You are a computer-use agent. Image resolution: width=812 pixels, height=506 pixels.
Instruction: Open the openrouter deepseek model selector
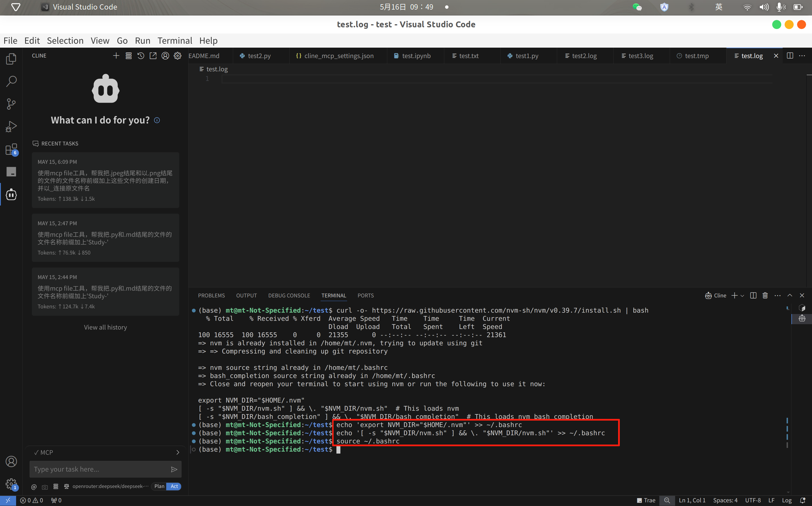(x=110, y=486)
